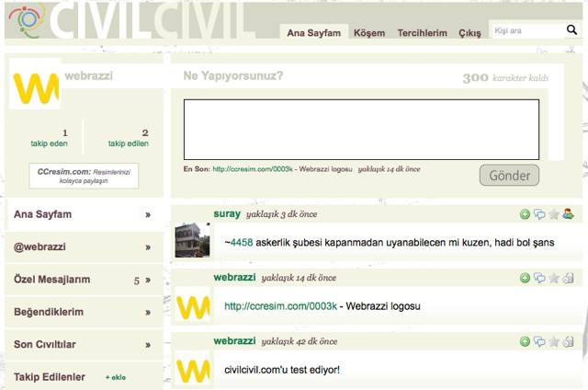Click the Ne Yapıyorsunuz message text box

coord(361,130)
